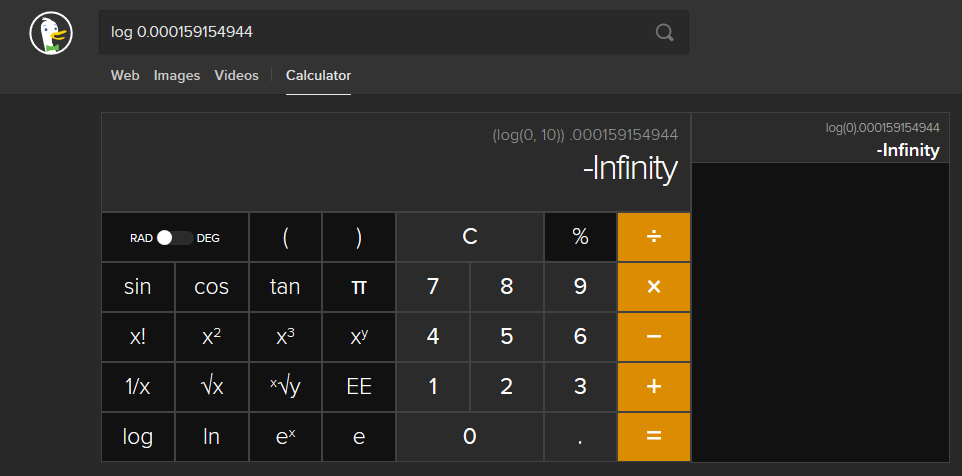The height and width of the screenshot is (476, 962).
Task: Click the e to the x key
Action: [x=285, y=437]
